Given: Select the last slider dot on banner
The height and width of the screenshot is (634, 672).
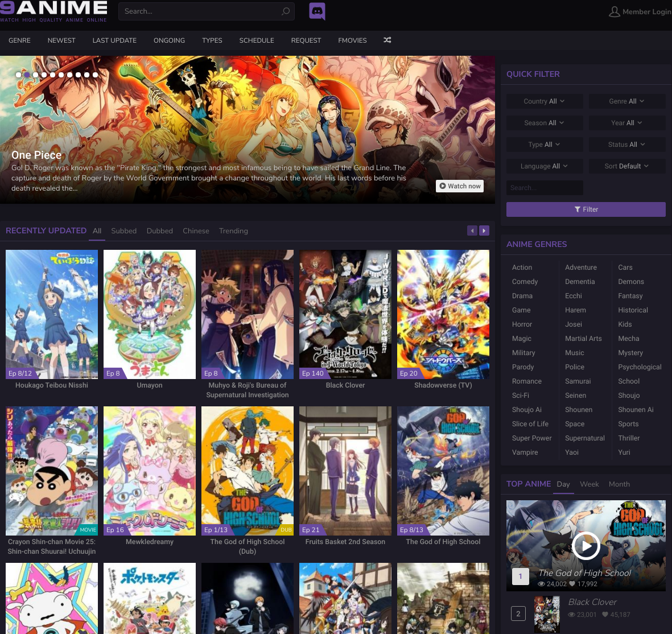Looking at the screenshot, I should pos(95,75).
